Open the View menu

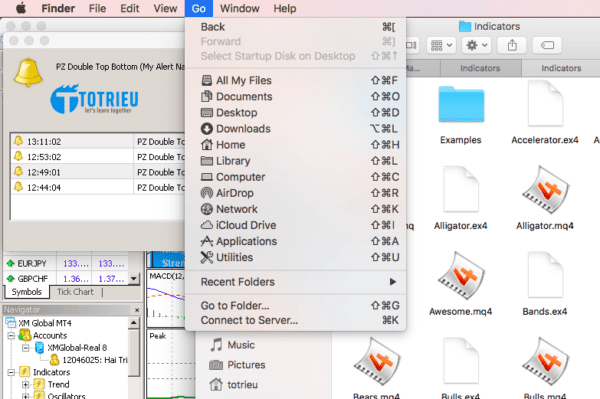165,8
